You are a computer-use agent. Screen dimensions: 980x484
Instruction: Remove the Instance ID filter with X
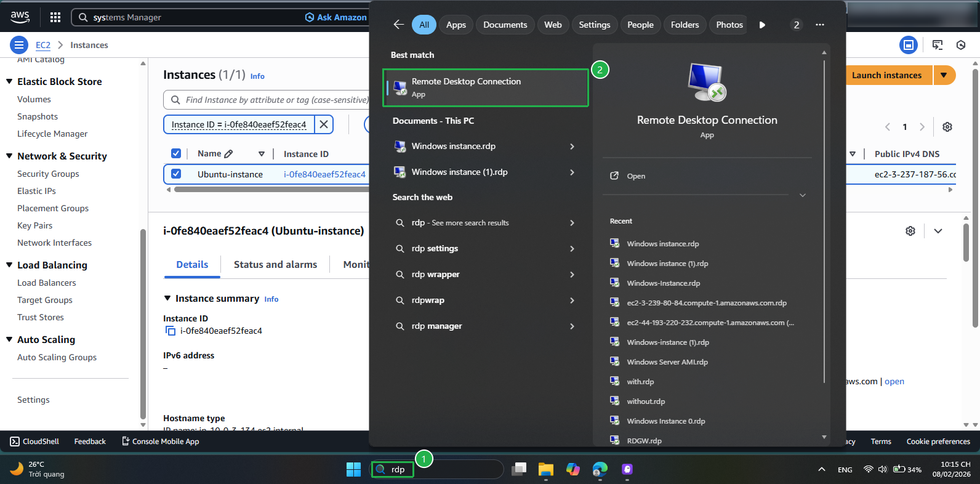coord(324,124)
